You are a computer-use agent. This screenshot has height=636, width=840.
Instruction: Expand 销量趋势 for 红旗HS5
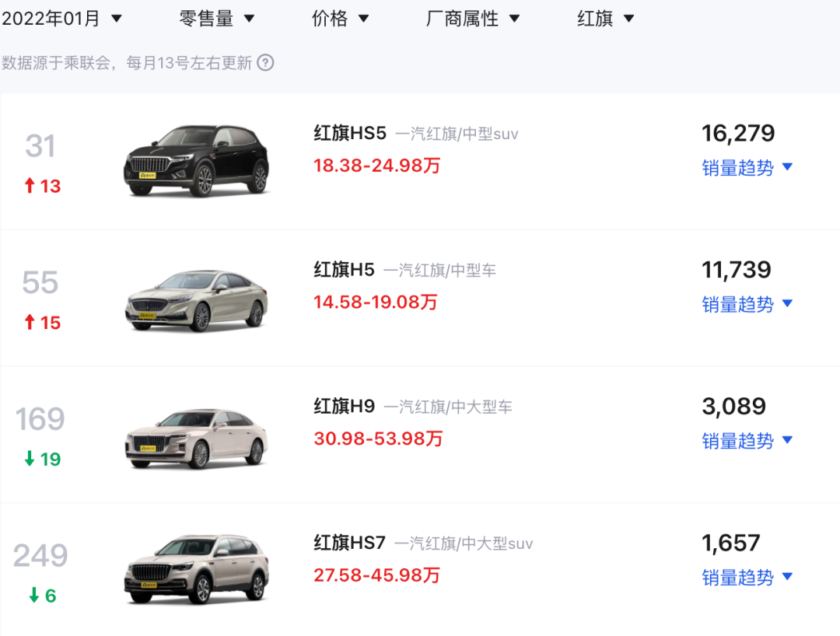[747, 167]
